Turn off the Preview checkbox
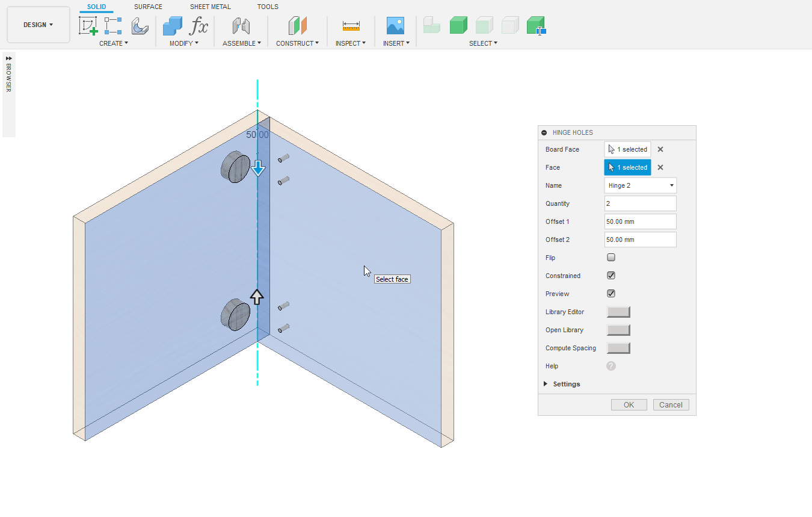The width and height of the screenshot is (812, 517). tap(611, 294)
